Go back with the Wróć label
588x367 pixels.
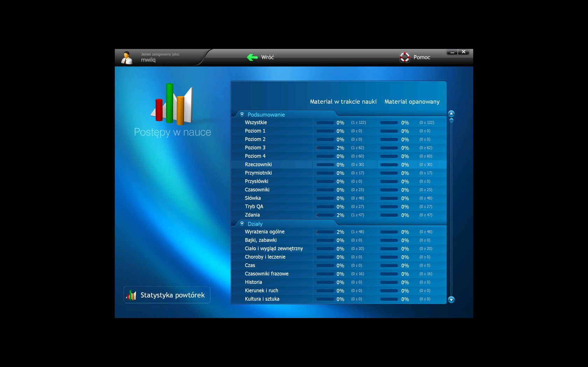point(267,57)
